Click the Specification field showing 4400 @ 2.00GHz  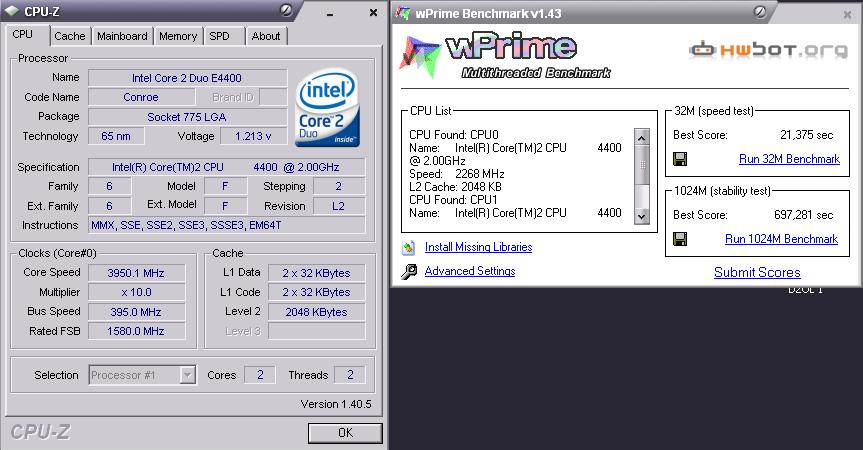226,167
